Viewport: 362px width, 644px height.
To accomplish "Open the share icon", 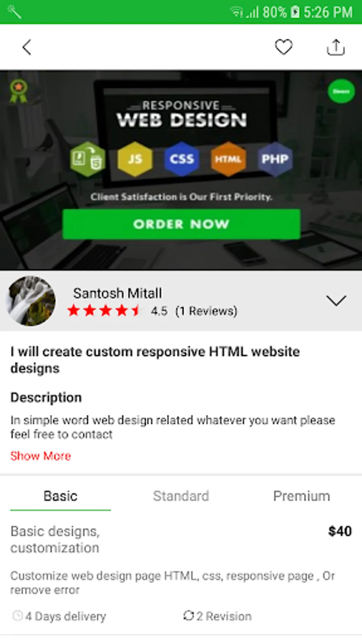I will 336,47.
